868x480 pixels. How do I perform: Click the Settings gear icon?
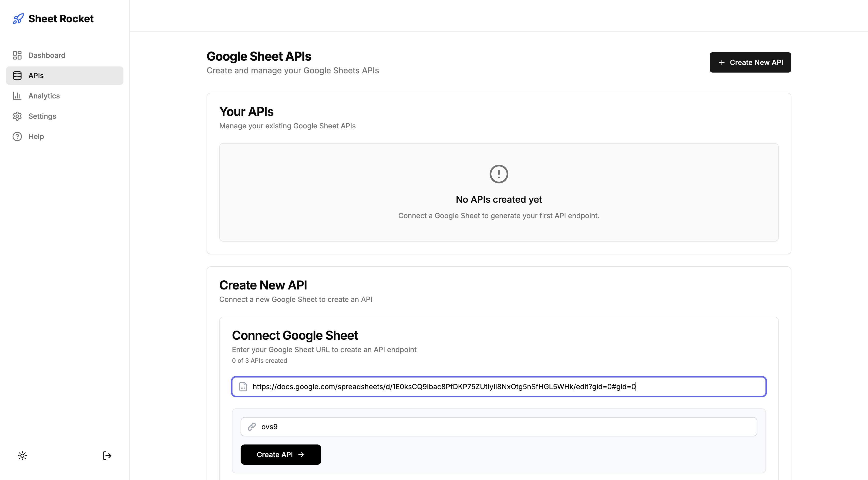click(x=17, y=116)
